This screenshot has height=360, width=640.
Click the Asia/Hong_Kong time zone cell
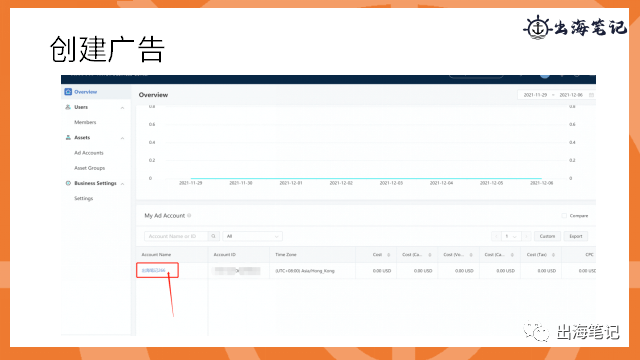click(x=305, y=271)
